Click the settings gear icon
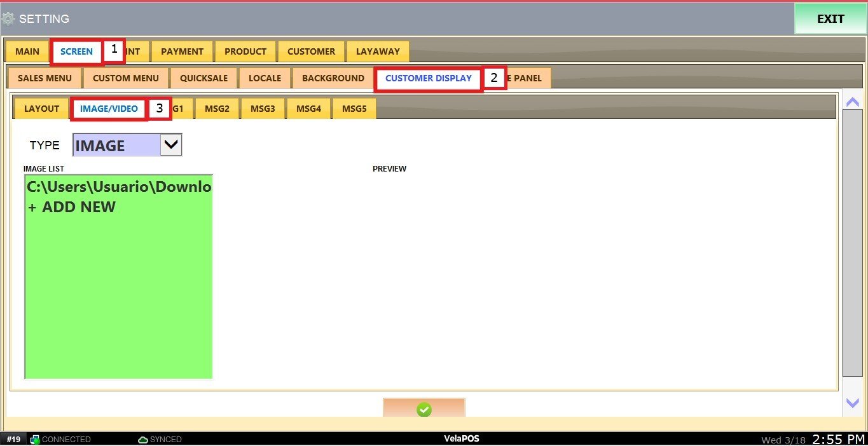 [x=8, y=18]
